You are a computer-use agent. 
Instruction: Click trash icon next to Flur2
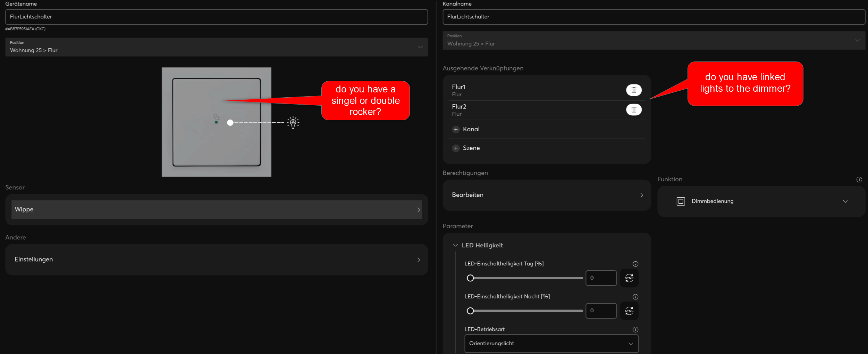tap(633, 110)
